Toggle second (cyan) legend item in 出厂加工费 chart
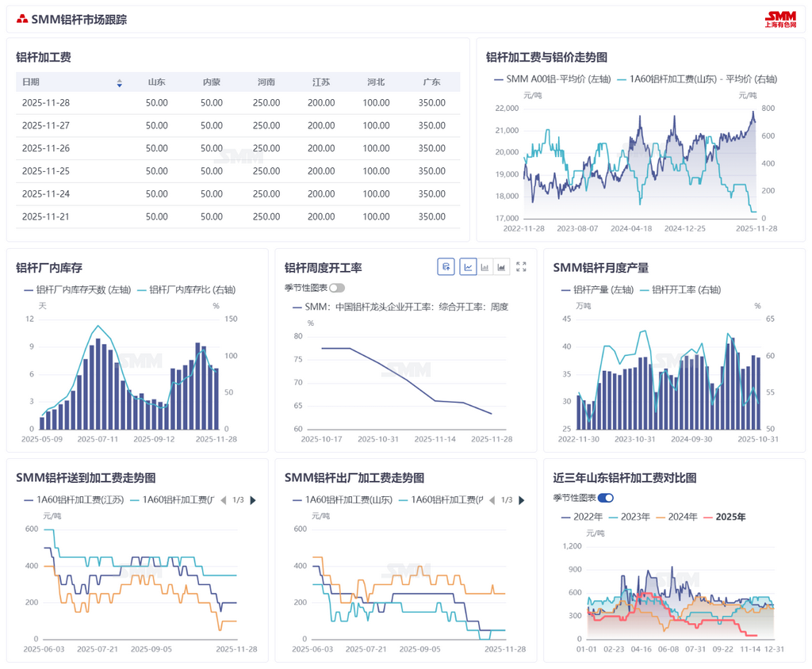Screen dimensions: 812x669 (x=441, y=500)
